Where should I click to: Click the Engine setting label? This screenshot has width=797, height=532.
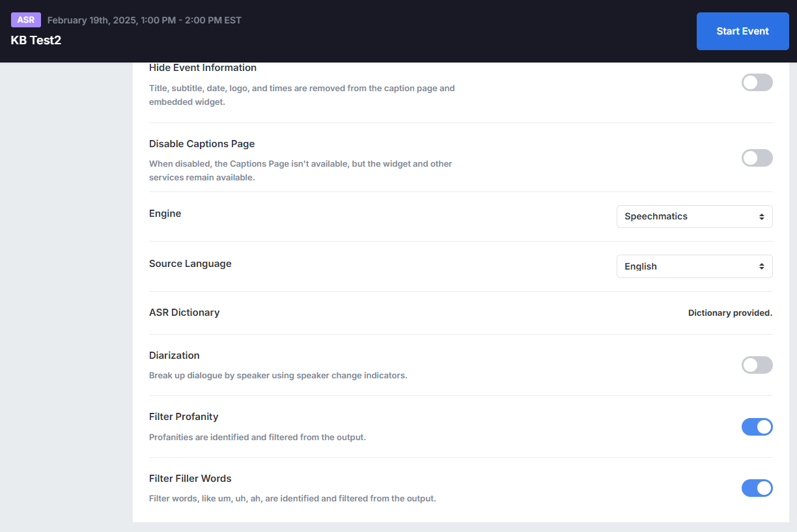point(165,213)
